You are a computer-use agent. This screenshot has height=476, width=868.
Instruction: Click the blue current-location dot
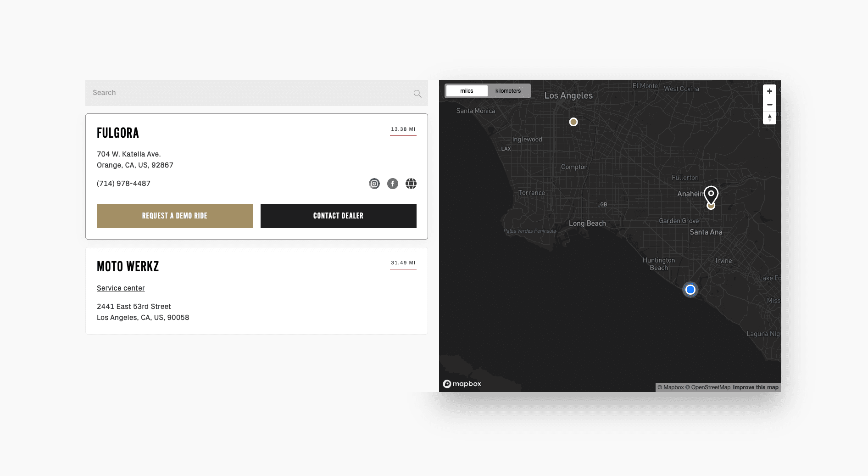pyautogui.click(x=690, y=290)
